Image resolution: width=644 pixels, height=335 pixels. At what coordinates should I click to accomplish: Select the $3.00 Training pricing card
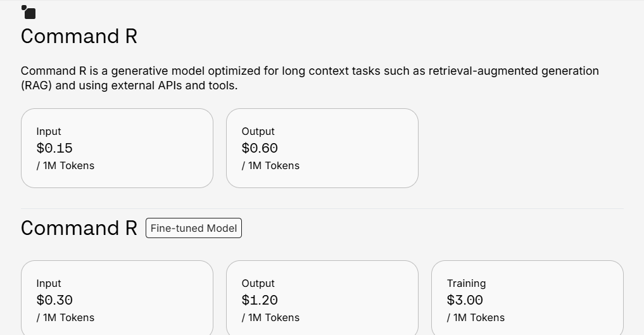[527, 298]
